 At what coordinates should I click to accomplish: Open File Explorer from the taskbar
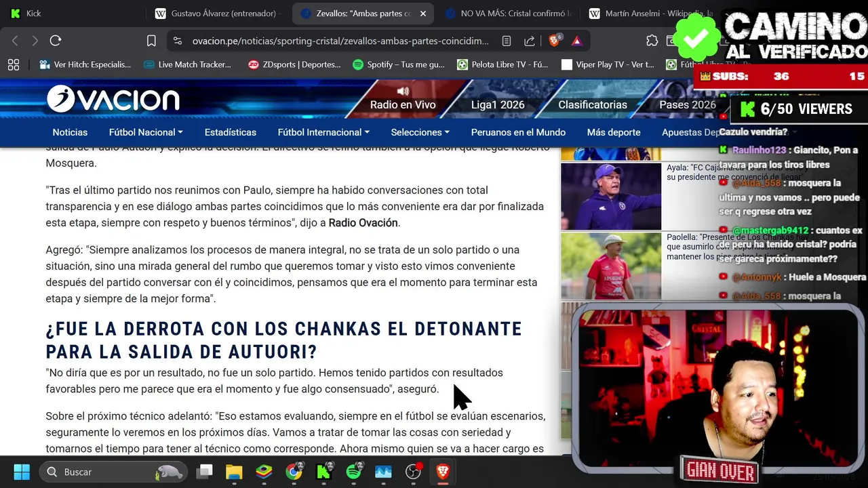[234, 472]
